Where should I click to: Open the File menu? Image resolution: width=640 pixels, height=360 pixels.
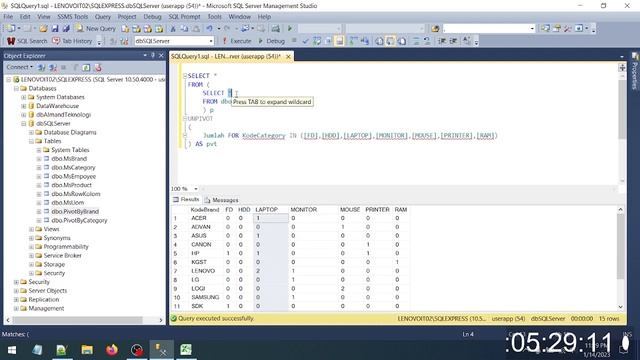coord(8,17)
